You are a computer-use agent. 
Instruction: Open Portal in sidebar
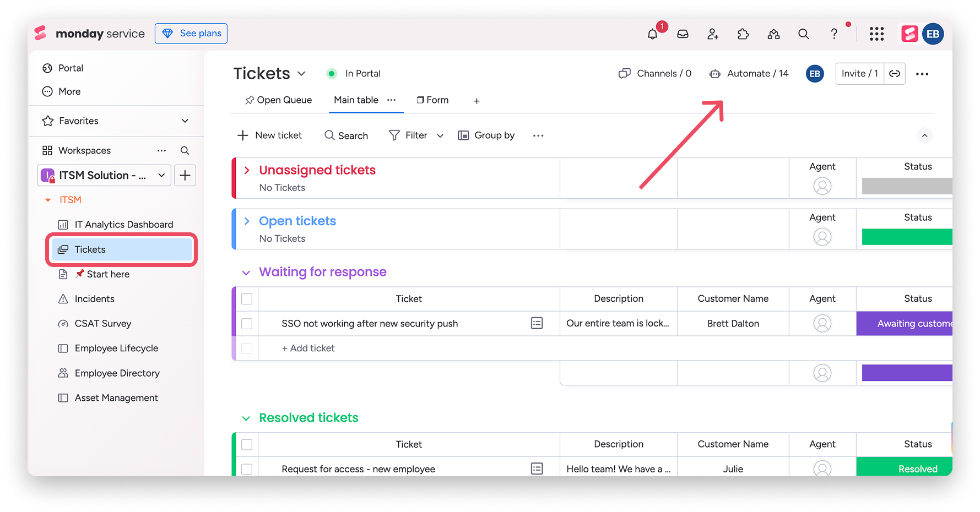pos(71,68)
